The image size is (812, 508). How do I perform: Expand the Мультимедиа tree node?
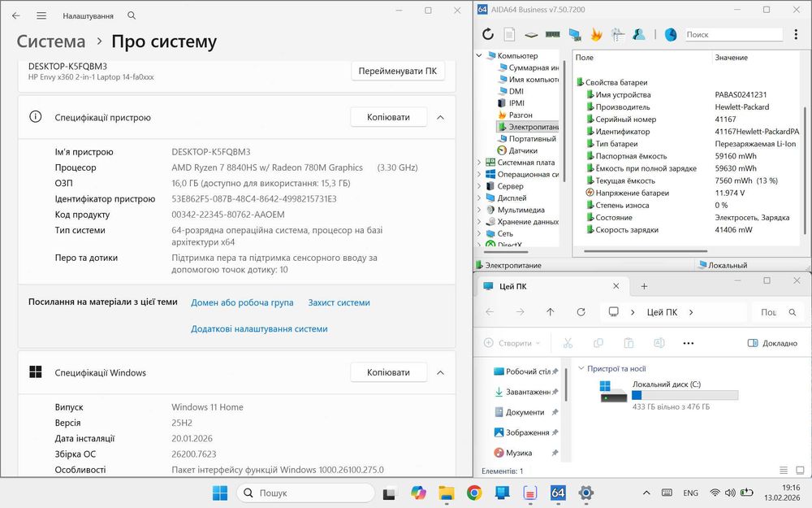479,210
